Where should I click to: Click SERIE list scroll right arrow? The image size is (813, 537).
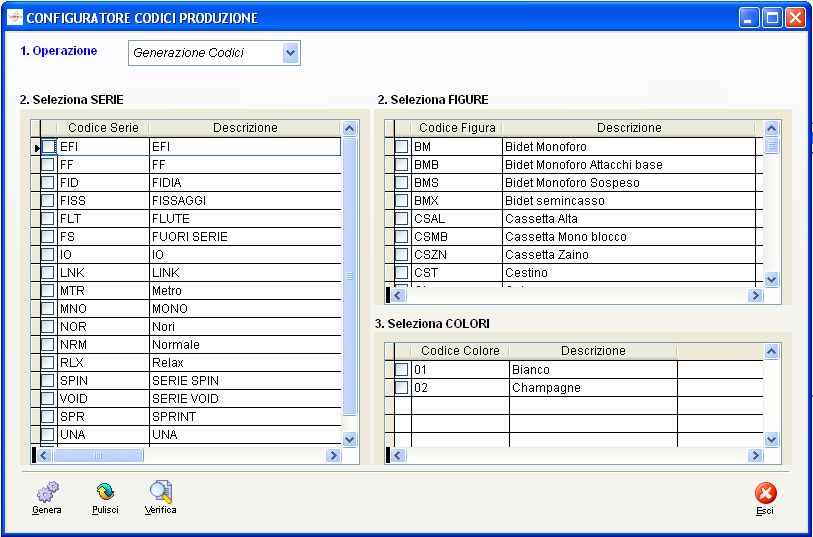click(x=333, y=456)
